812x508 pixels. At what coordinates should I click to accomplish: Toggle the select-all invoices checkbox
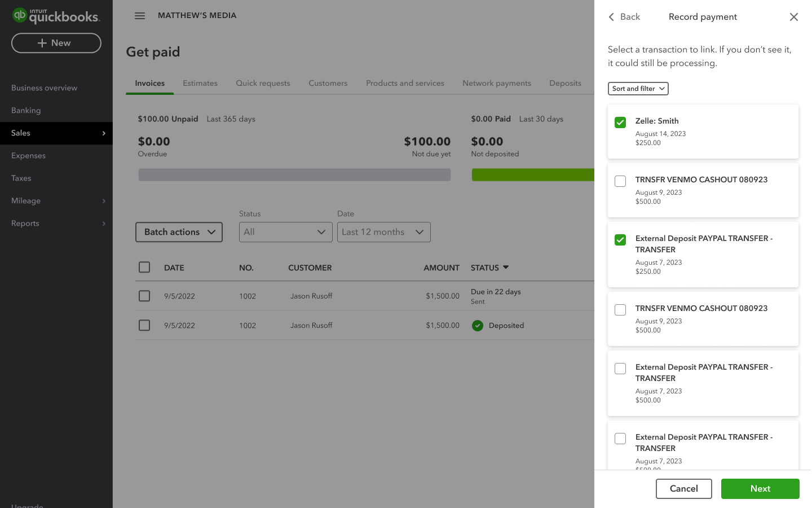pos(144,267)
